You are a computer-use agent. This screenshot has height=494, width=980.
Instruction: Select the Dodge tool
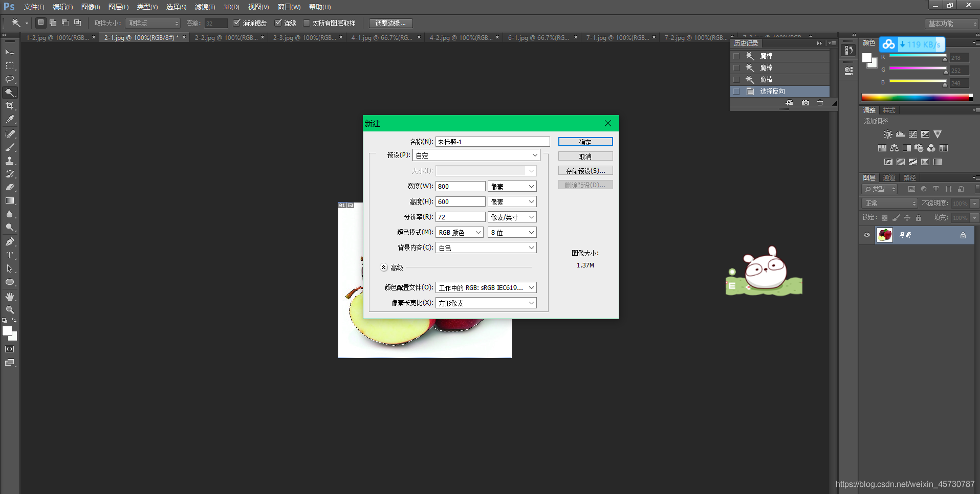pyautogui.click(x=10, y=228)
